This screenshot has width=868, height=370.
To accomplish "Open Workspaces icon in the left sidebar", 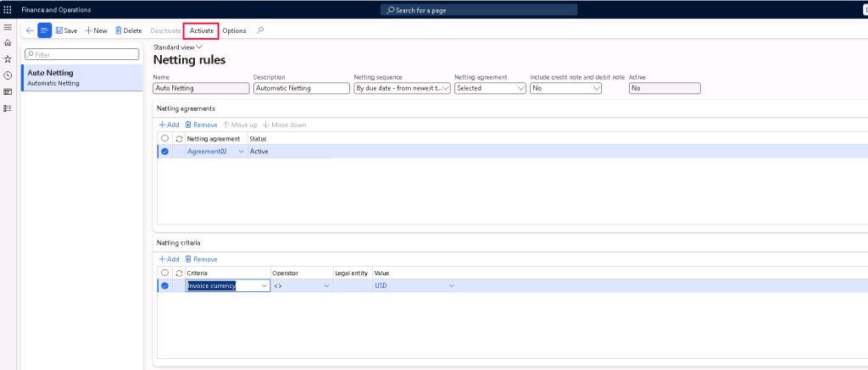I will click(x=8, y=91).
